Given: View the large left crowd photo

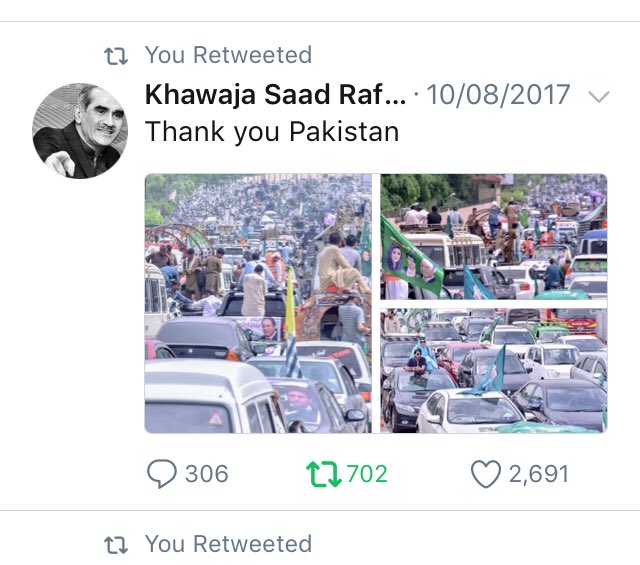Looking at the screenshot, I should (258, 303).
